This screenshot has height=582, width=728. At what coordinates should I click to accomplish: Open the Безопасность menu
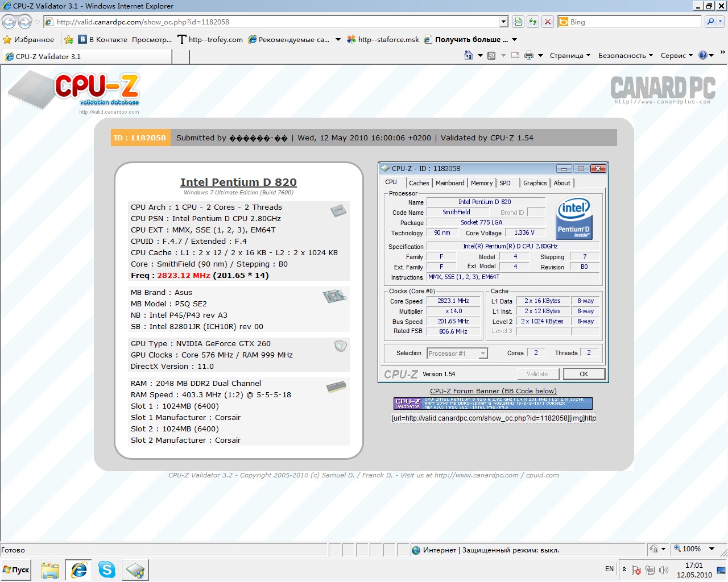(625, 55)
